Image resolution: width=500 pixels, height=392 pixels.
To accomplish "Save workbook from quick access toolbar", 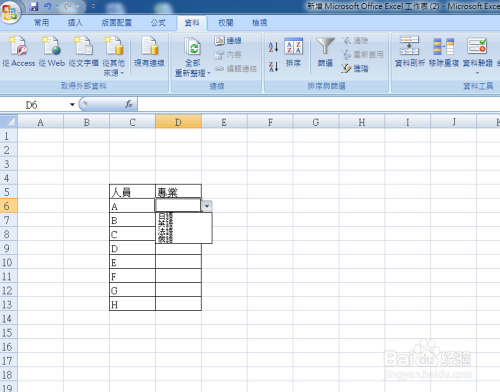I will (34, 6).
